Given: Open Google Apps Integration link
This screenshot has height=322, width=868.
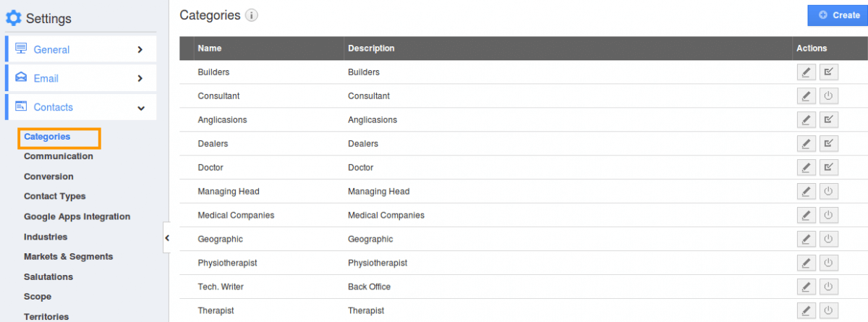Looking at the screenshot, I should pyautogui.click(x=77, y=216).
